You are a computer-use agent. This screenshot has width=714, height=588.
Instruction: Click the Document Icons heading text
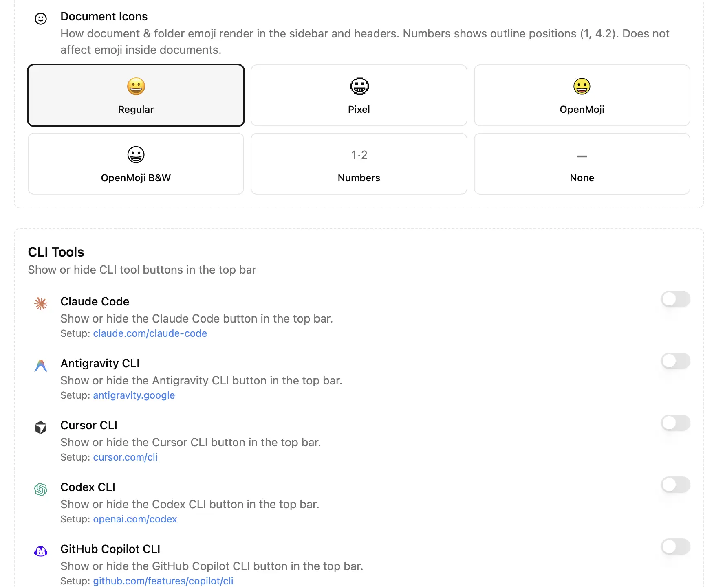(x=104, y=17)
